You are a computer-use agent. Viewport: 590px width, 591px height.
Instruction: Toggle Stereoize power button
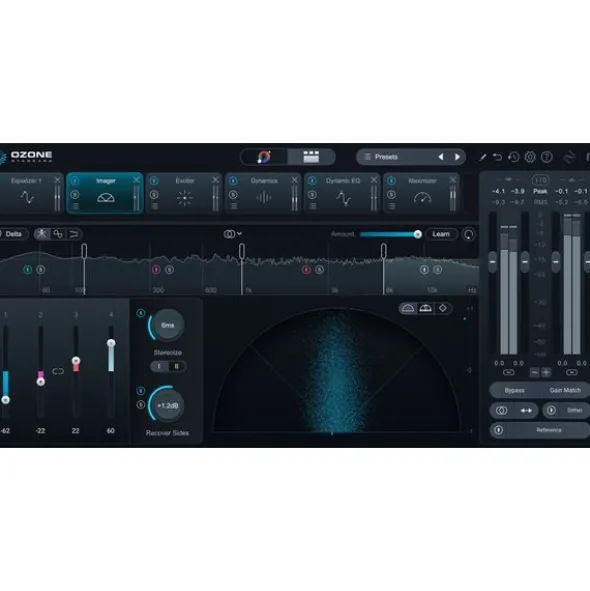[x=141, y=313]
